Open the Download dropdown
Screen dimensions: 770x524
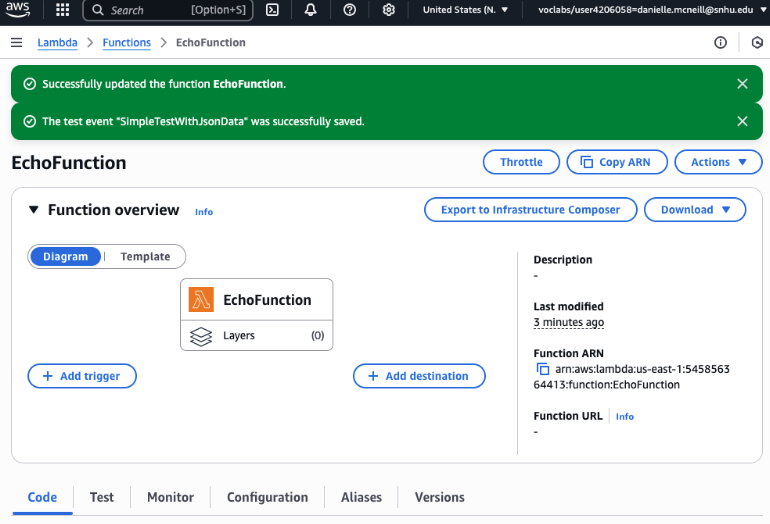[695, 210]
